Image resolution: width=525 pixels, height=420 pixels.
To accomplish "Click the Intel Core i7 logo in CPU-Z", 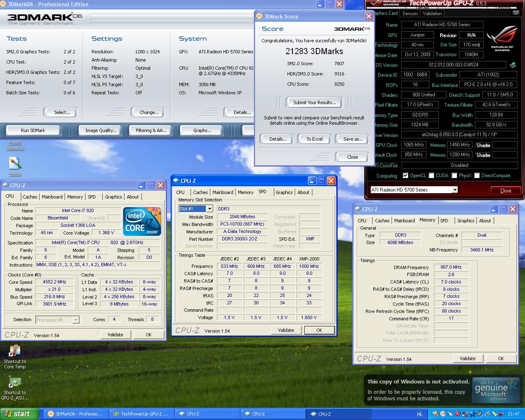I will [142, 221].
